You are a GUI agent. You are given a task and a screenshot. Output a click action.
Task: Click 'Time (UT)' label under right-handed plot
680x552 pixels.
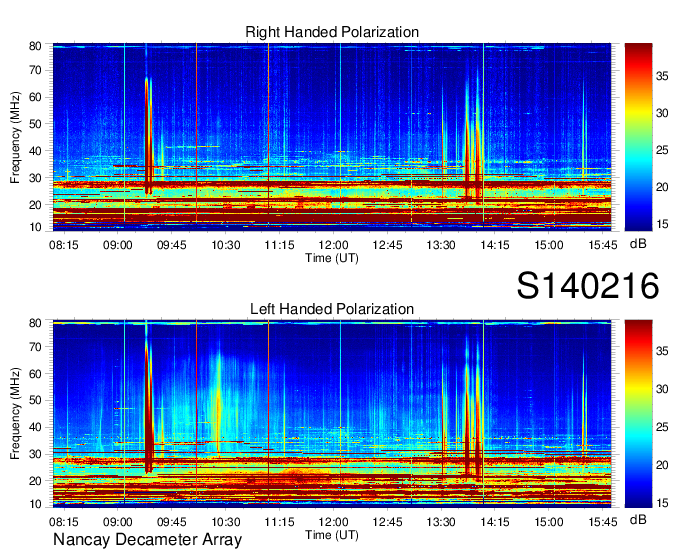tap(332, 258)
